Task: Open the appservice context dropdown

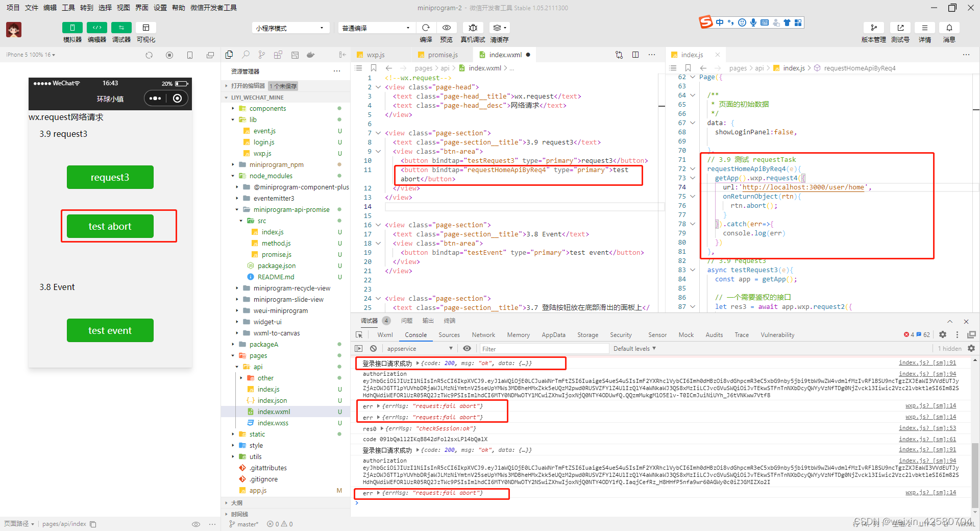Action: (420, 349)
